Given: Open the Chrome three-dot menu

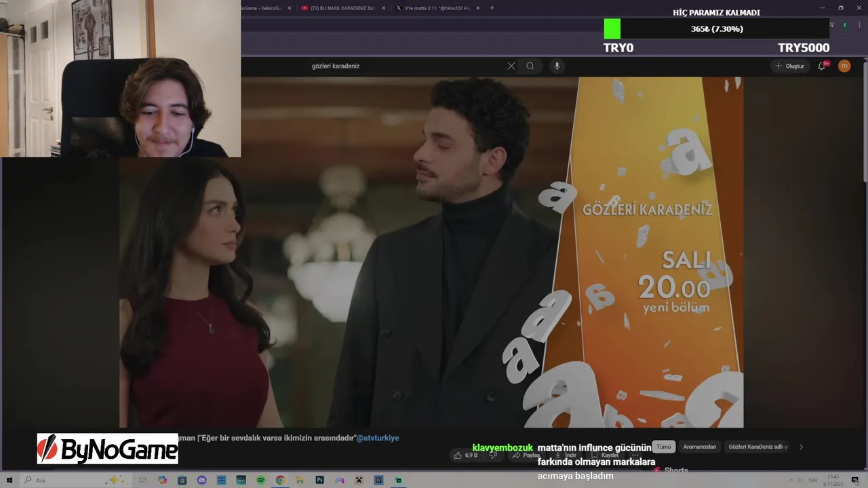Looking at the screenshot, I should (x=859, y=25).
